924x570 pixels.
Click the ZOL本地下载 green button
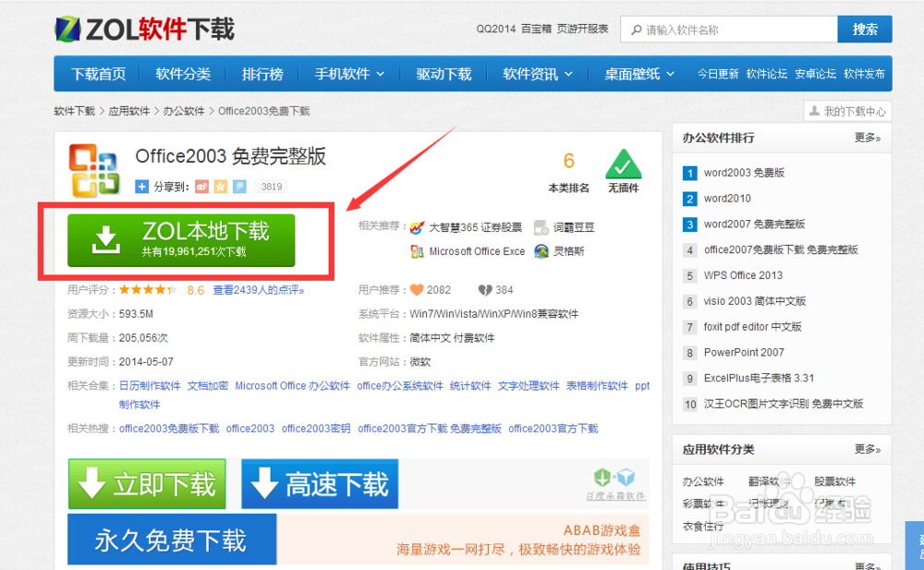coord(181,240)
